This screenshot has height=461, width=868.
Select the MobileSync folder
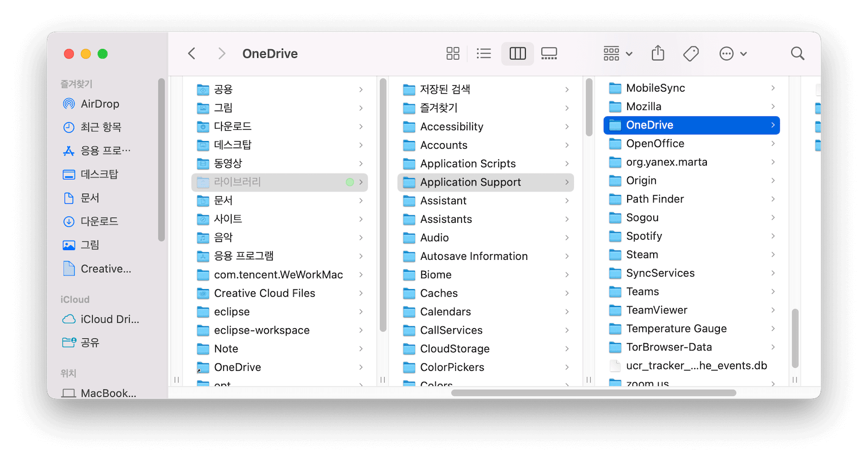[x=692, y=88]
